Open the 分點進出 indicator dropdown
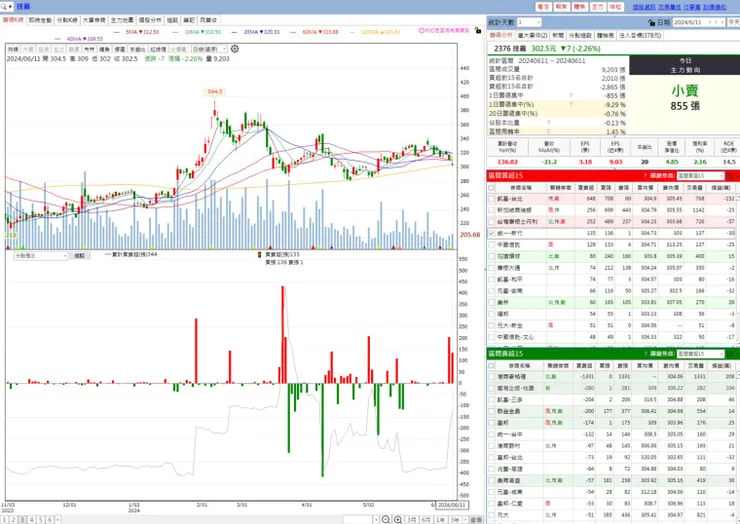The height and width of the screenshot is (524, 740). tap(41, 255)
